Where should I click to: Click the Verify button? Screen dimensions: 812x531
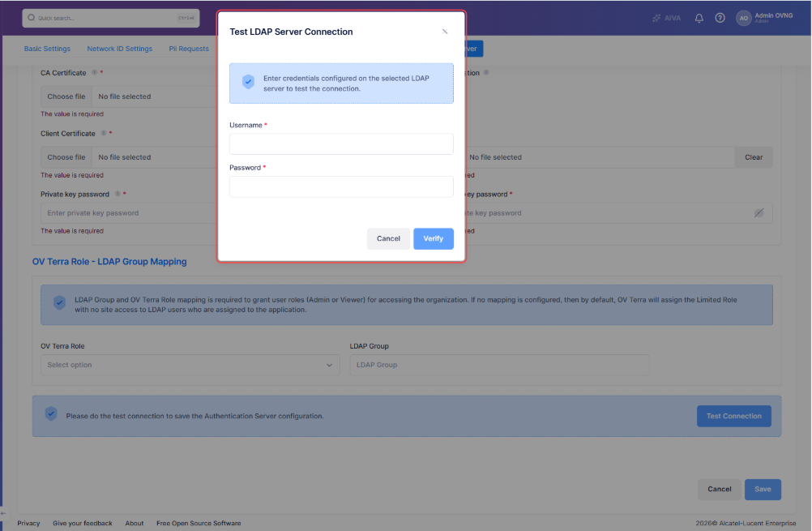(x=434, y=239)
